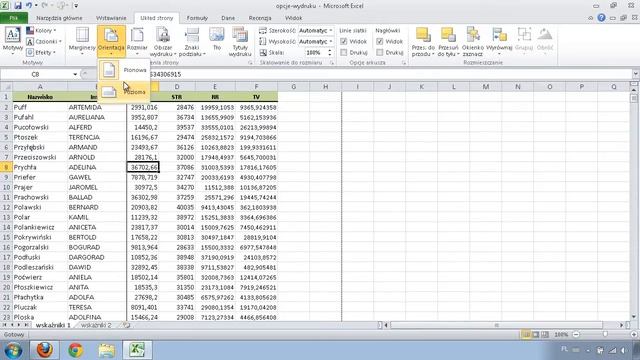
Task: Toggle Linie siatki Drukuj checkbox
Action: pos(344,53)
